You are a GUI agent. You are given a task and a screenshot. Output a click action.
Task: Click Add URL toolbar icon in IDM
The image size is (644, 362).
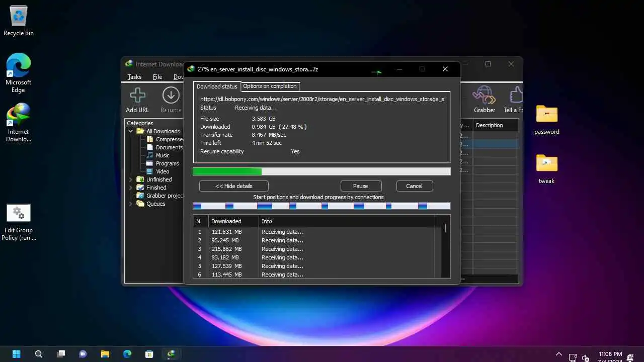(x=137, y=100)
